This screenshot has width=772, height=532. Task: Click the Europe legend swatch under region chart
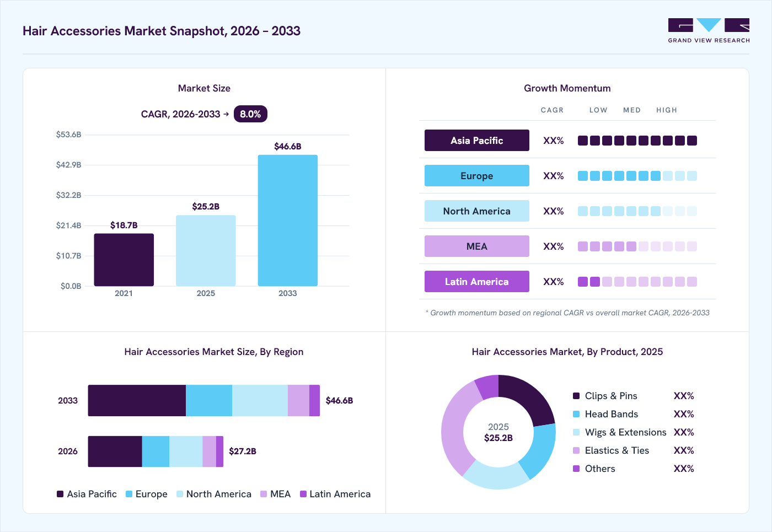coord(129,494)
